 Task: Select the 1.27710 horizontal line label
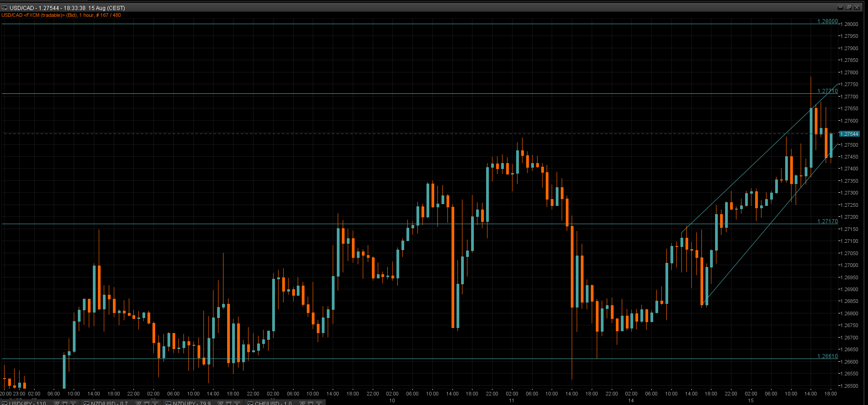pos(827,91)
